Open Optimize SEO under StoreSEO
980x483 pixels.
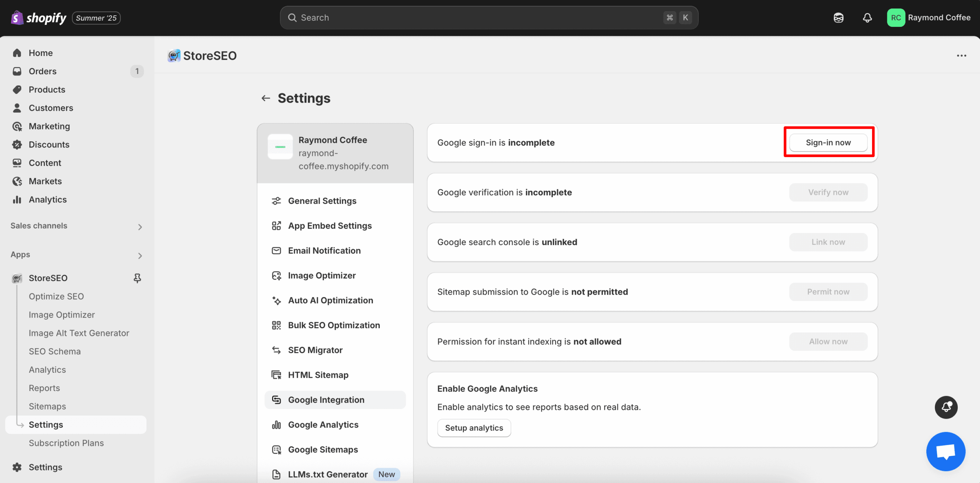tap(56, 296)
